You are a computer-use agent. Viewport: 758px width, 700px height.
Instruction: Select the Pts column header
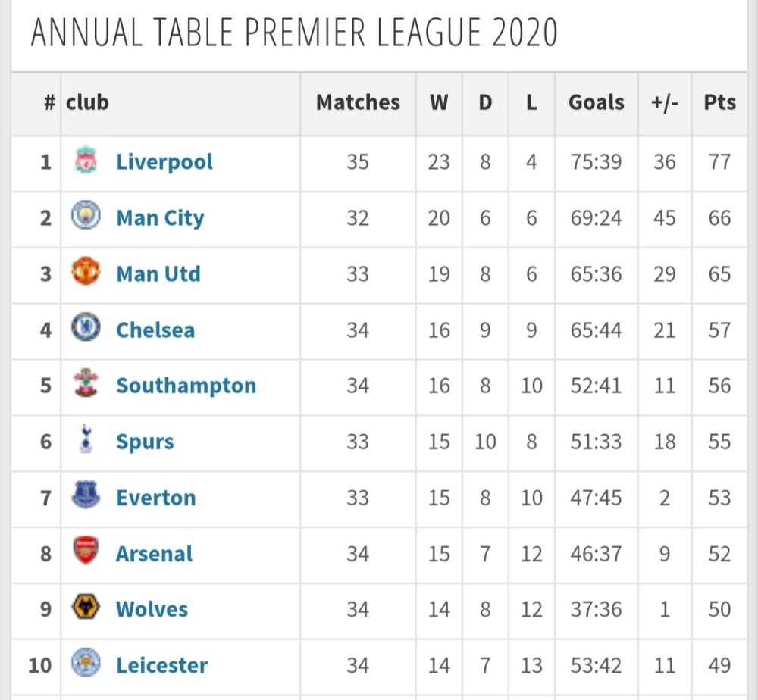720,102
